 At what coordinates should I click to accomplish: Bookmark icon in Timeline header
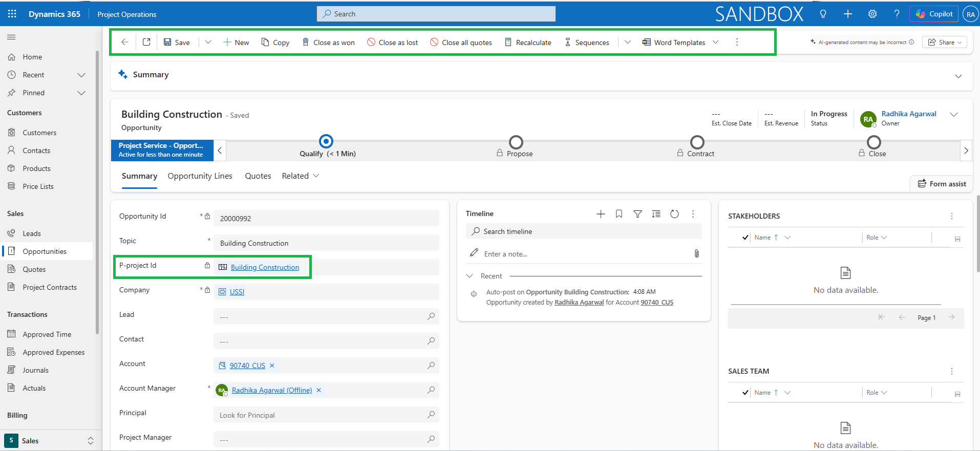(619, 214)
